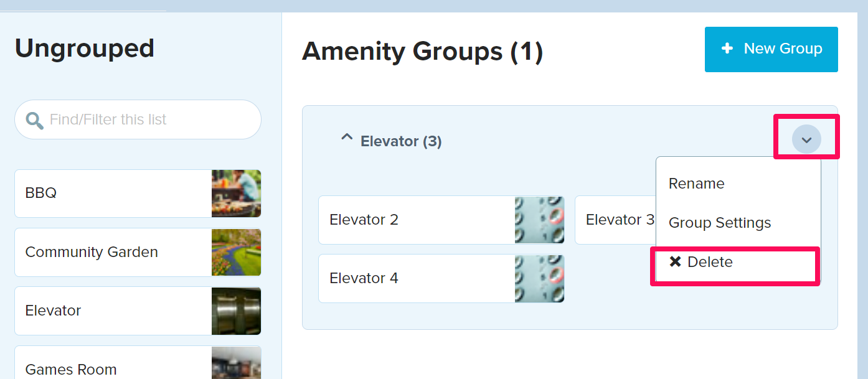
Task: Create a group with New Group button
Action: [771, 49]
